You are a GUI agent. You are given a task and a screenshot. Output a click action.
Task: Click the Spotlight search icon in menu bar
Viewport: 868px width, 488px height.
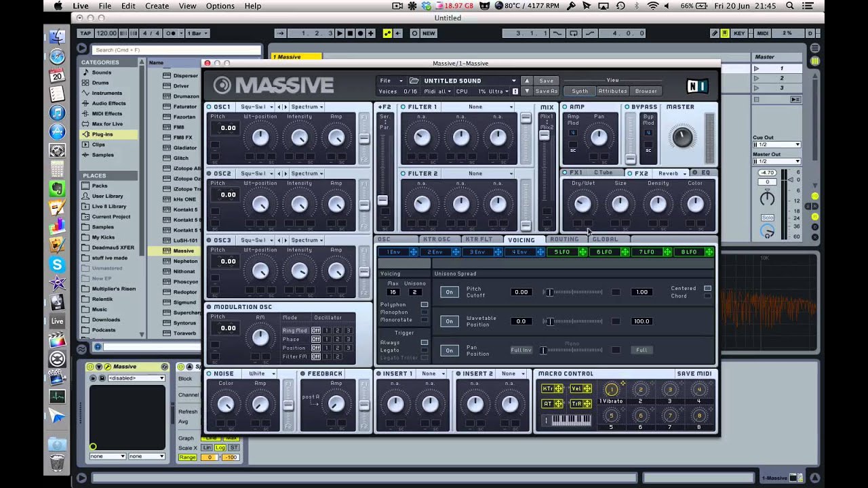point(789,5)
